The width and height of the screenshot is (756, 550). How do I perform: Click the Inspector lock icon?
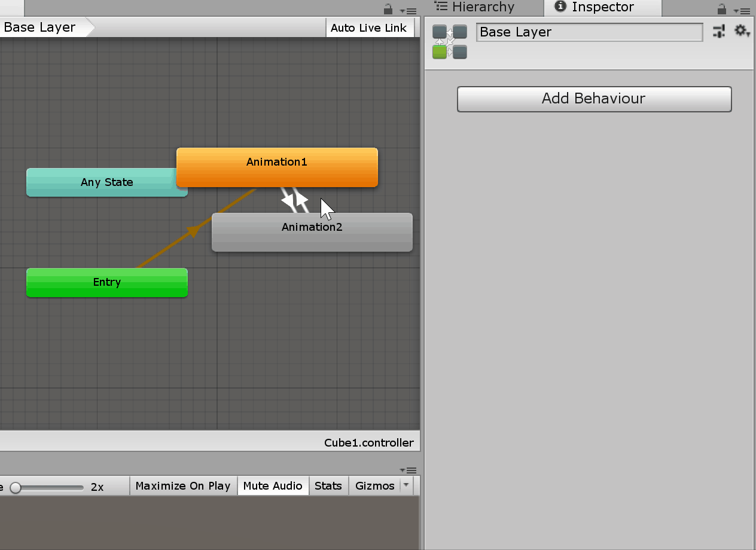tap(722, 9)
